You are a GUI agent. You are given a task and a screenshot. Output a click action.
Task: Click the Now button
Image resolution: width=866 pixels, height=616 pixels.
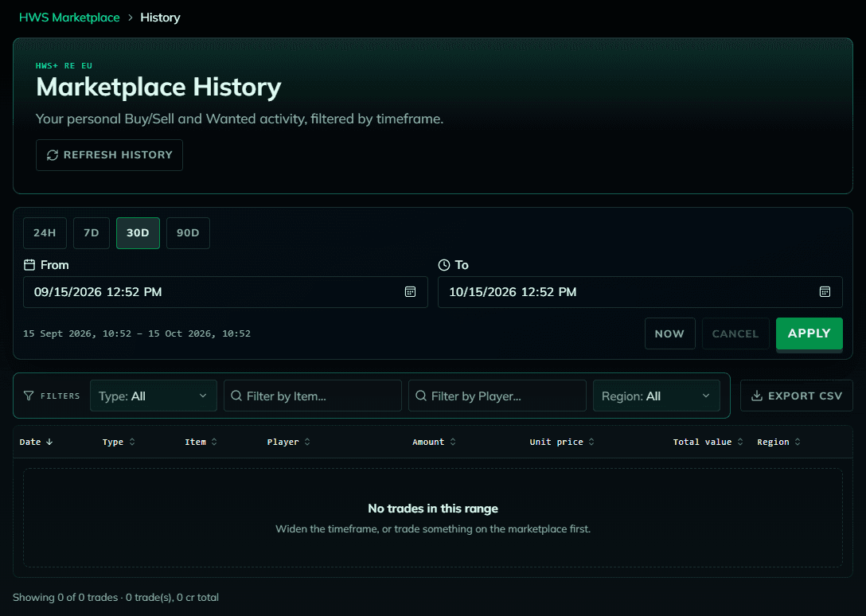point(670,333)
